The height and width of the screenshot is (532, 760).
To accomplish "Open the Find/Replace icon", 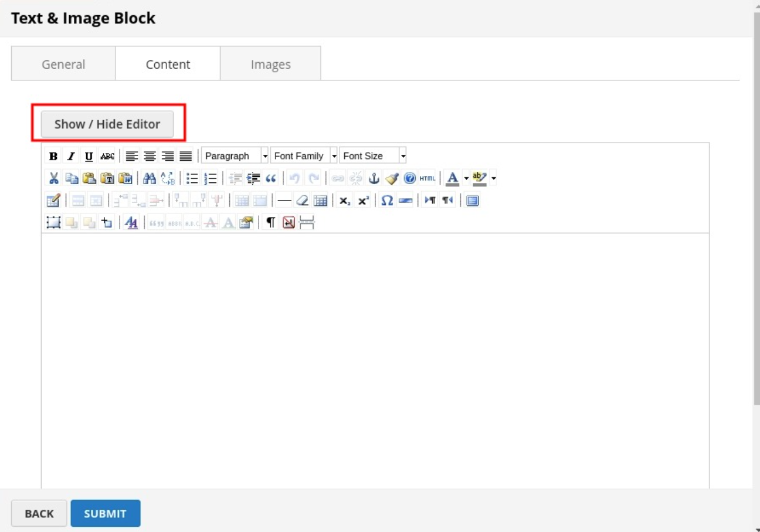I will [167, 178].
